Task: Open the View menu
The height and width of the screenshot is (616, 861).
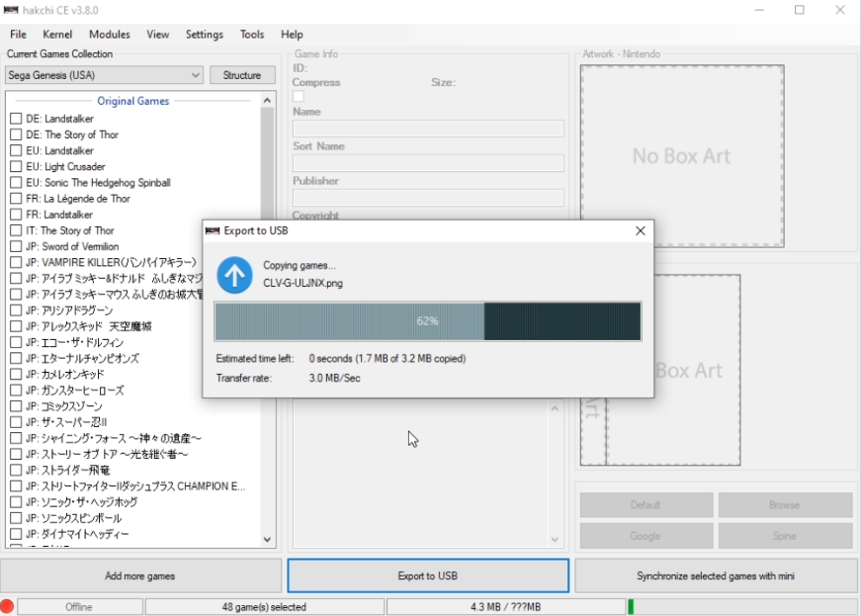Action: 157,34
